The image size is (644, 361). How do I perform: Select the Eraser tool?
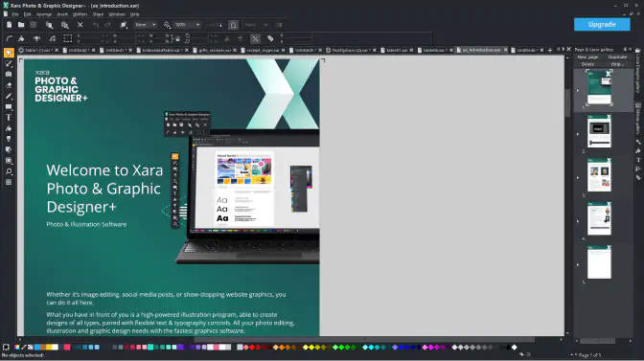[9, 85]
